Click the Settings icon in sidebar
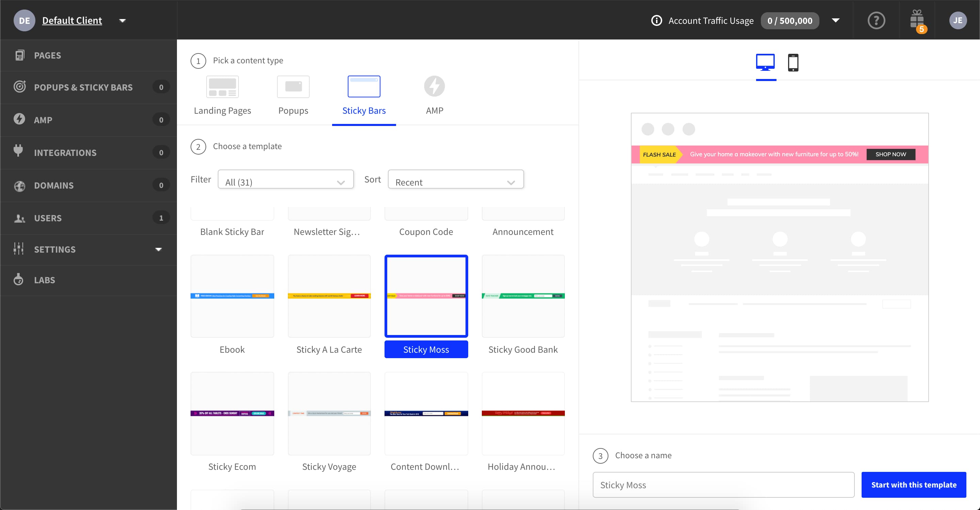The image size is (980, 510). (x=19, y=249)
